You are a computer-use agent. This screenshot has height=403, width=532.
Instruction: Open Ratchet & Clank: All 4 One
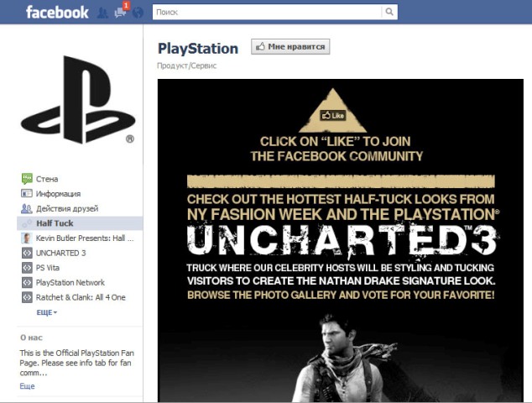tap(81, 297)
